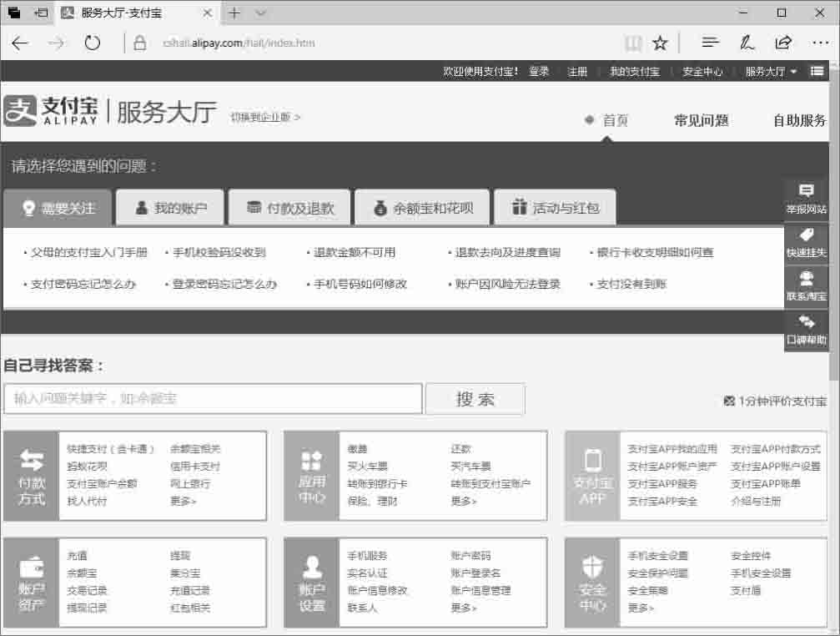The image size is (840, 636).
Task: Open 安全中心 in the top bar
Action: (x=702, y=71)
